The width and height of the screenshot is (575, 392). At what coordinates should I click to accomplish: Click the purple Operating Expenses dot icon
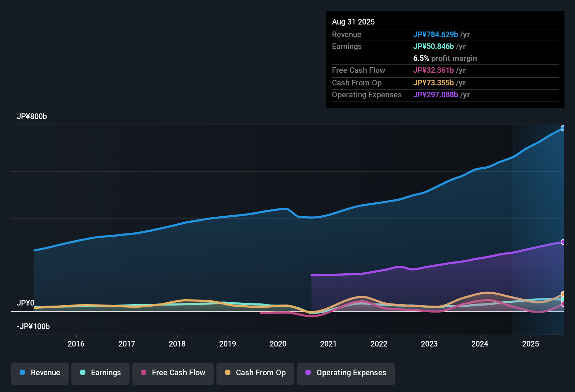[x=309, y=373]
